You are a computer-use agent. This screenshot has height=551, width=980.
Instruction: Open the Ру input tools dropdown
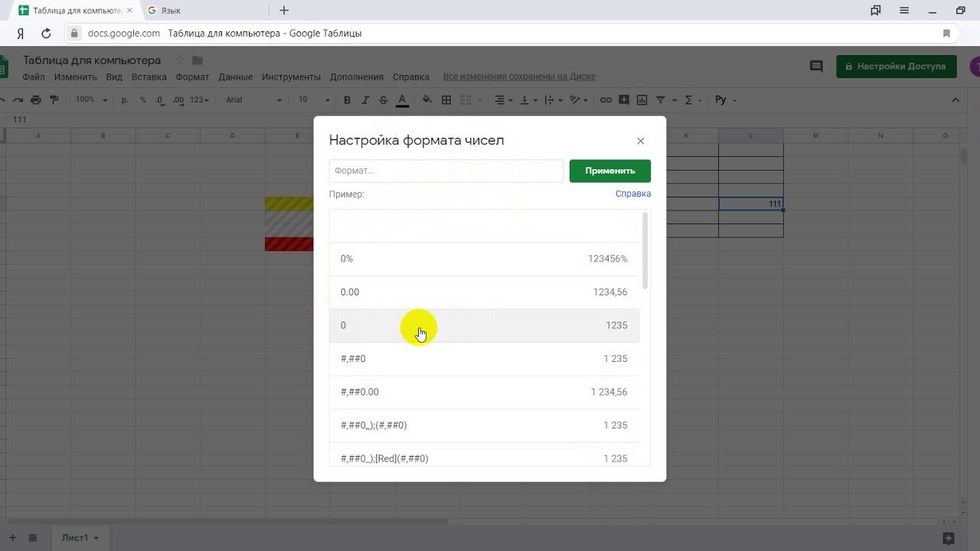click(x=725, y=99)
